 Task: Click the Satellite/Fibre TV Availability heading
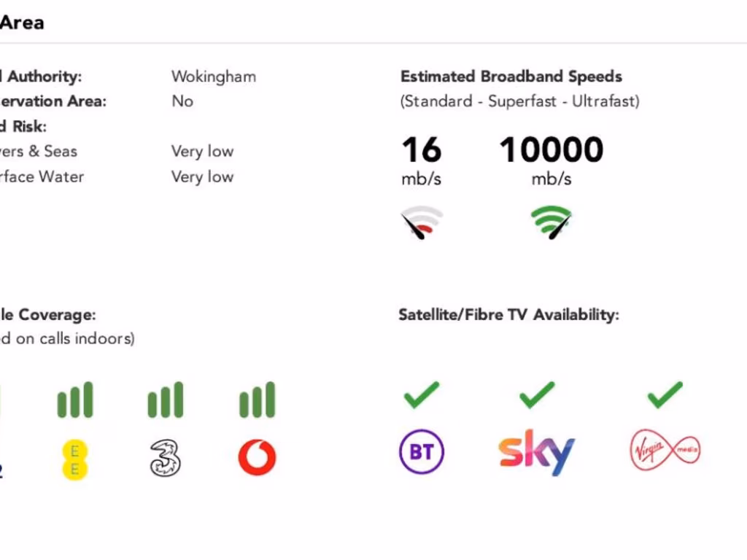pos(508,315)
